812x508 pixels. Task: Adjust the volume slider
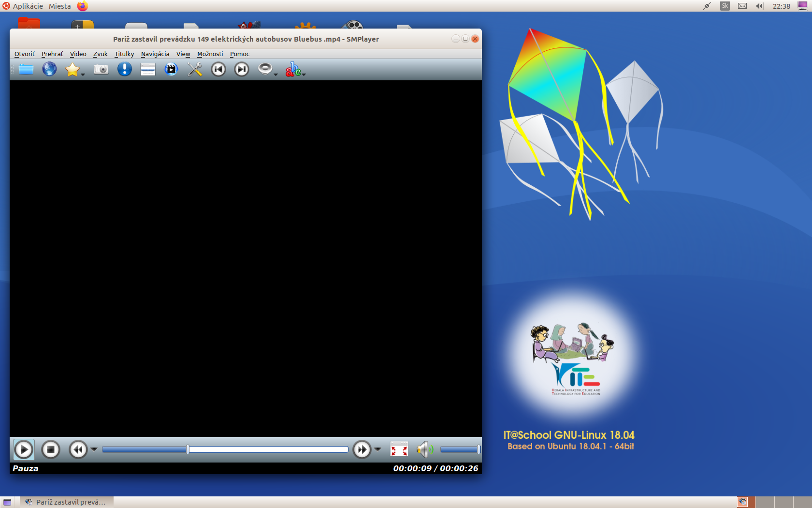[x=460, y=449]
